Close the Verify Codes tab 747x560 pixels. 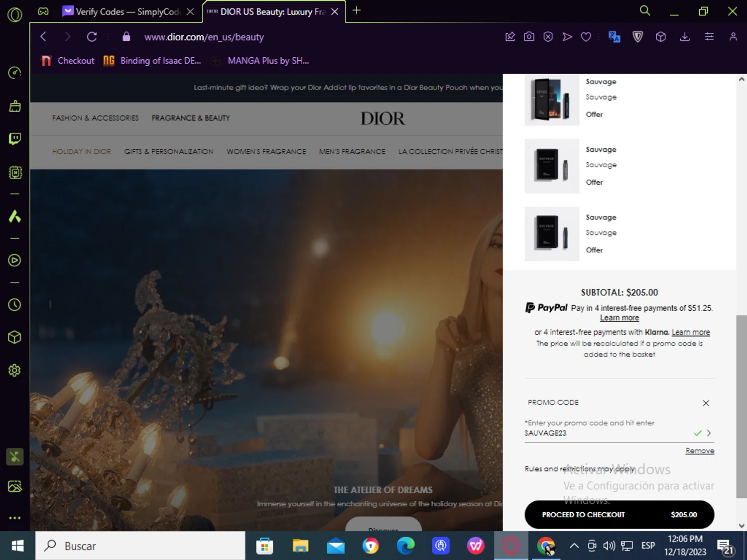pos(190,11)
